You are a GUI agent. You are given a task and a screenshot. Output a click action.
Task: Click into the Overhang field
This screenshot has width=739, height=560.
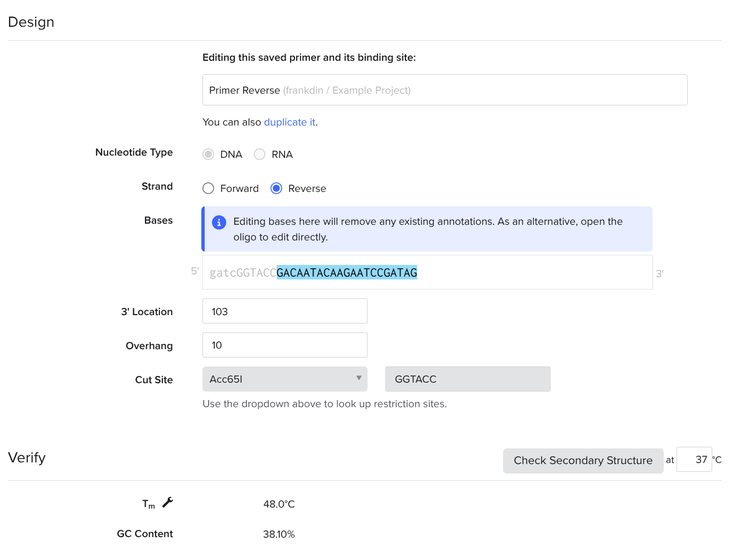[285, 345]
